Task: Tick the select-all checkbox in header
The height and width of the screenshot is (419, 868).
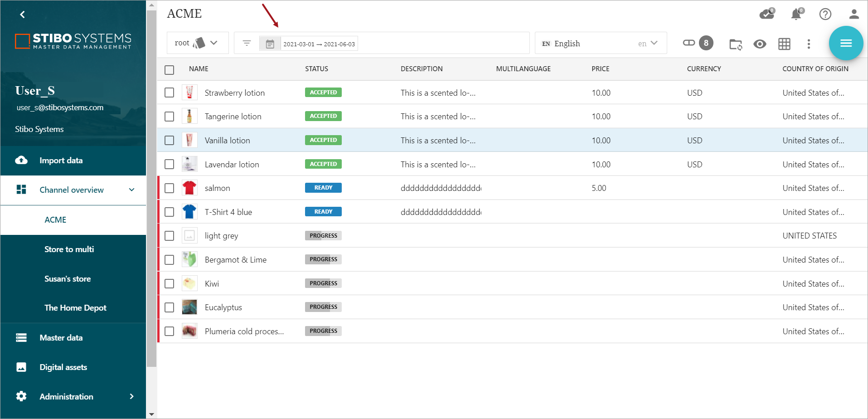Action: [x=170, y=70]
